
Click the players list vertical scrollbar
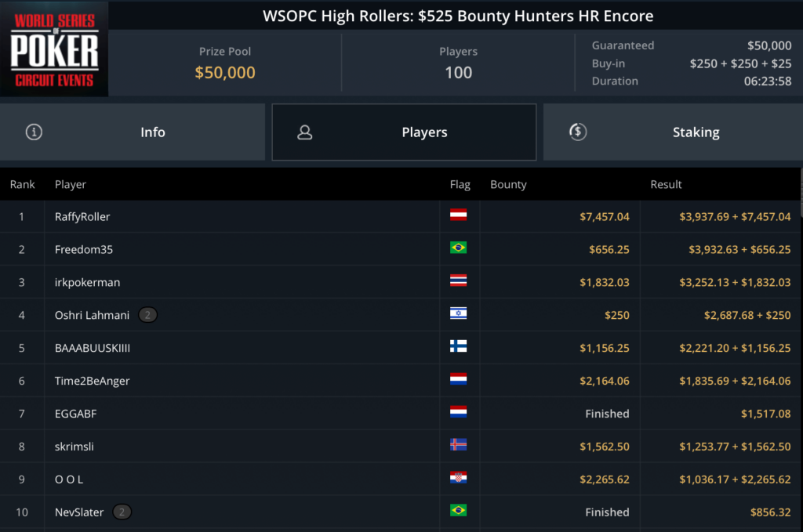[799, 194]
